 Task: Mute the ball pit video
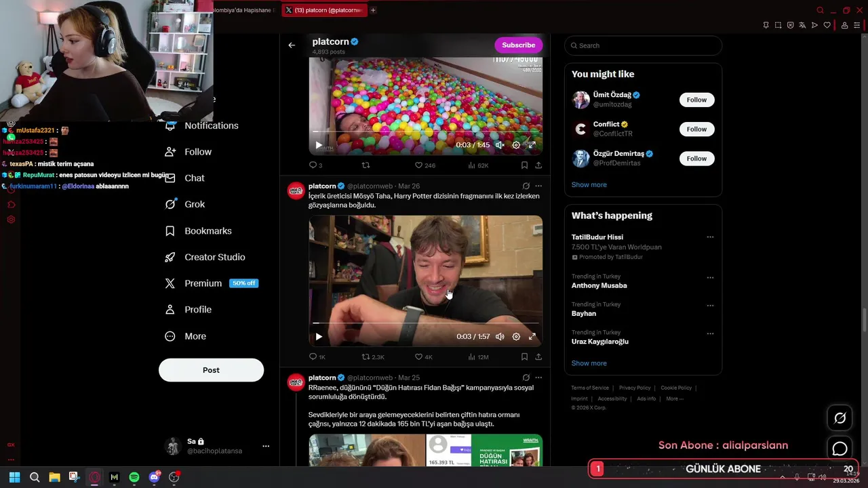click(500, 145)
